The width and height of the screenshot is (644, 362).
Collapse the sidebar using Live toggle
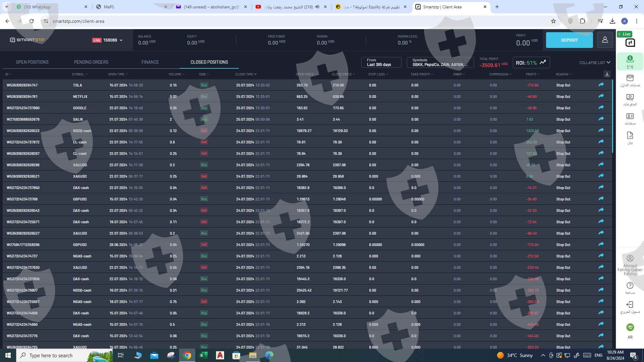[x=624, y=34]
